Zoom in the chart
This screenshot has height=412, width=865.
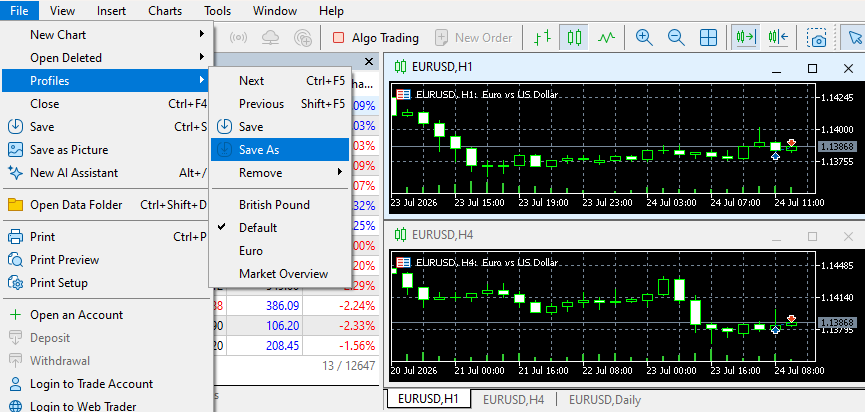(x=644, y=38)
